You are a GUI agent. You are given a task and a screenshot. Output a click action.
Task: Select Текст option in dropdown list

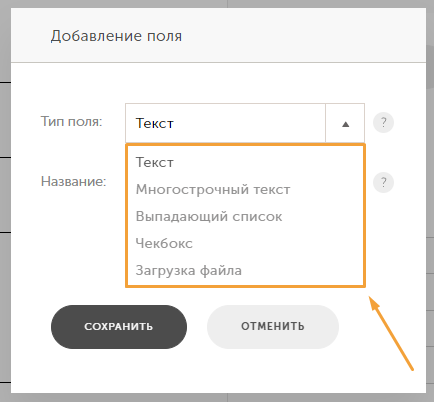[245, 162]
